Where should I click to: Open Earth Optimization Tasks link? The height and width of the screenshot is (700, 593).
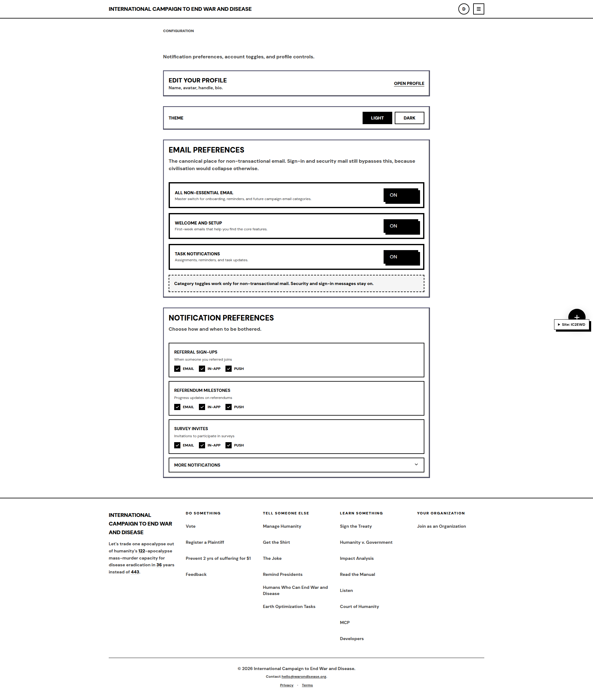pyautogui.click(x=289, y=606)
